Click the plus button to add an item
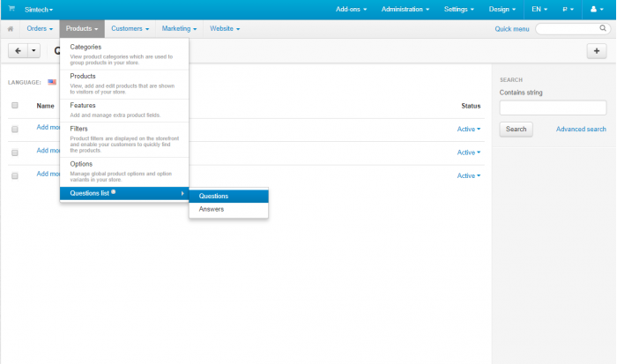617x364 pixels. [x=597, y=51]
